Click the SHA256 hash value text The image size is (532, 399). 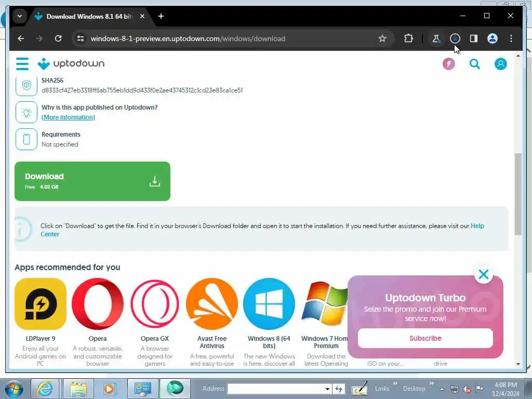142,90
